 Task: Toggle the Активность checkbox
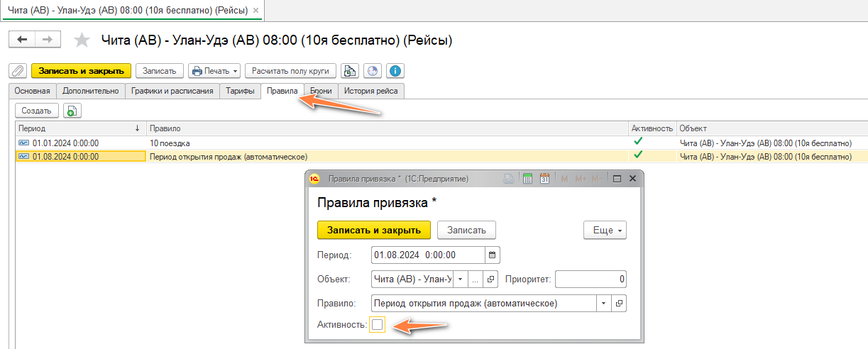click(x=378, y=325)
